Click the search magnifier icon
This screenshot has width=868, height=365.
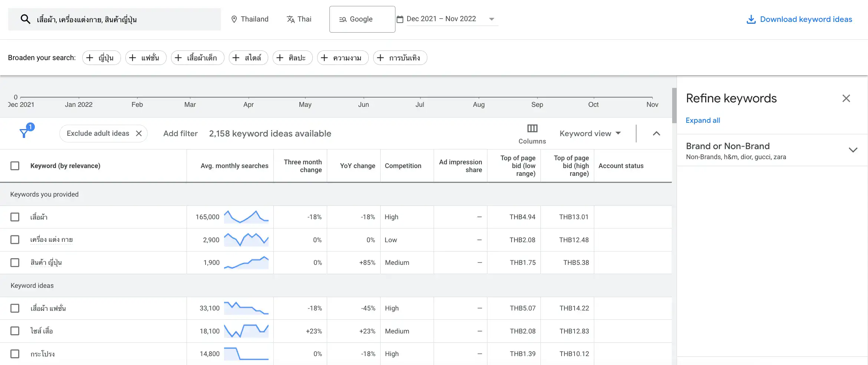25,19
